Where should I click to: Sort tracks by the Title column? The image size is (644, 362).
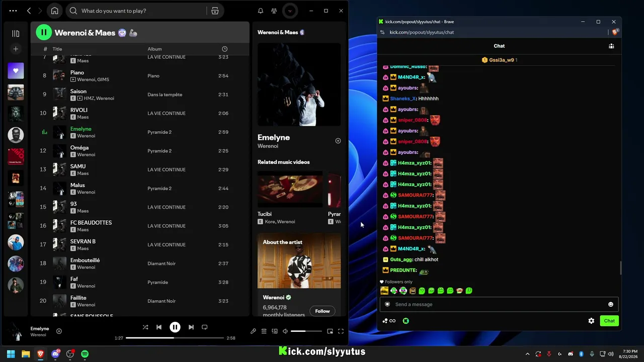point(57,49)
